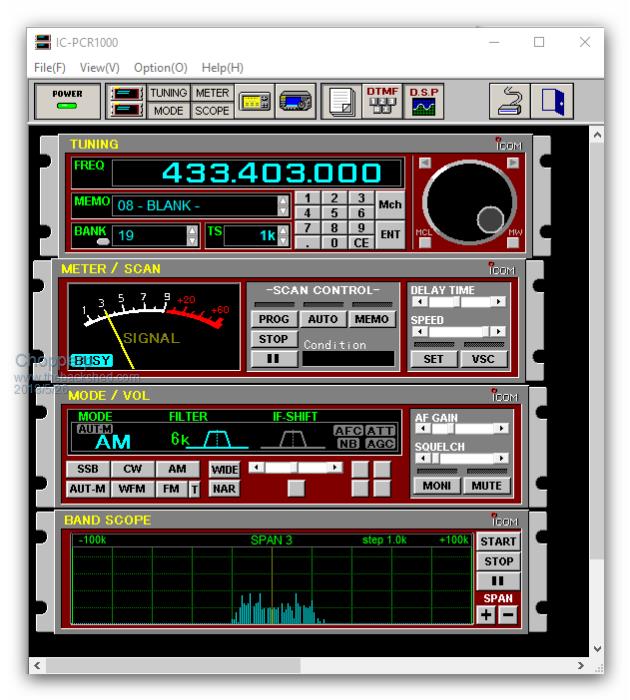630x700 pixels.
Task: Click the serial port connection icon
Action: tap(509, 101)
